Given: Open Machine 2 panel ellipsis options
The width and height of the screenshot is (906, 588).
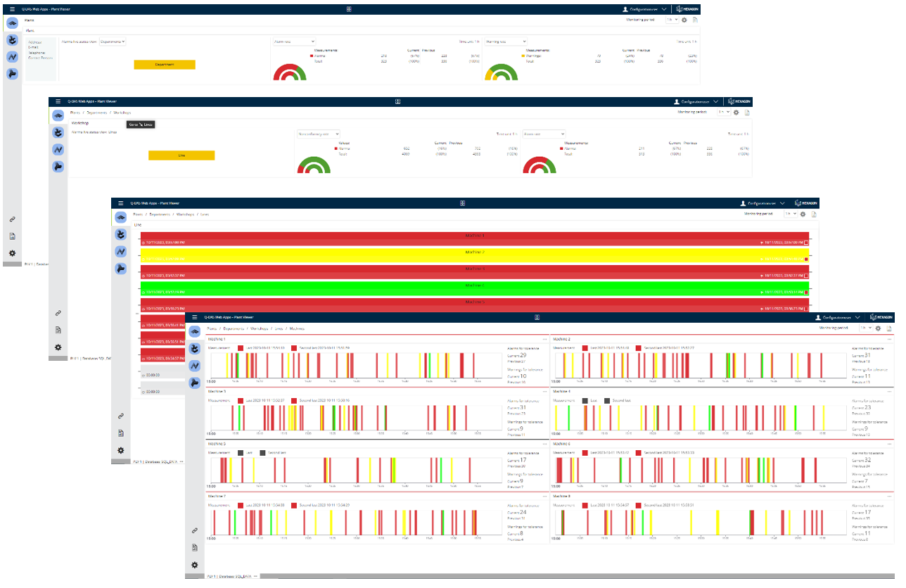Looking at the screenshot, I should (x=888, y=339).
